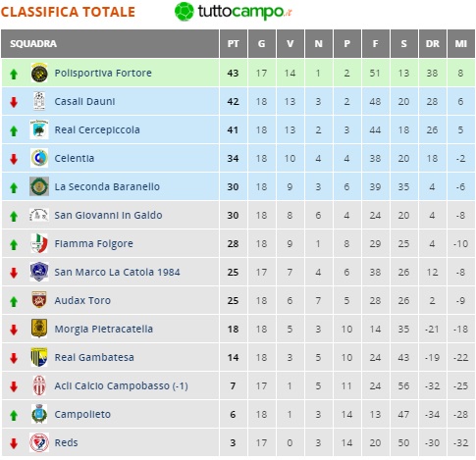
Task: Click Polisportiva Fortore points value 43
Action: pos(233,73)
